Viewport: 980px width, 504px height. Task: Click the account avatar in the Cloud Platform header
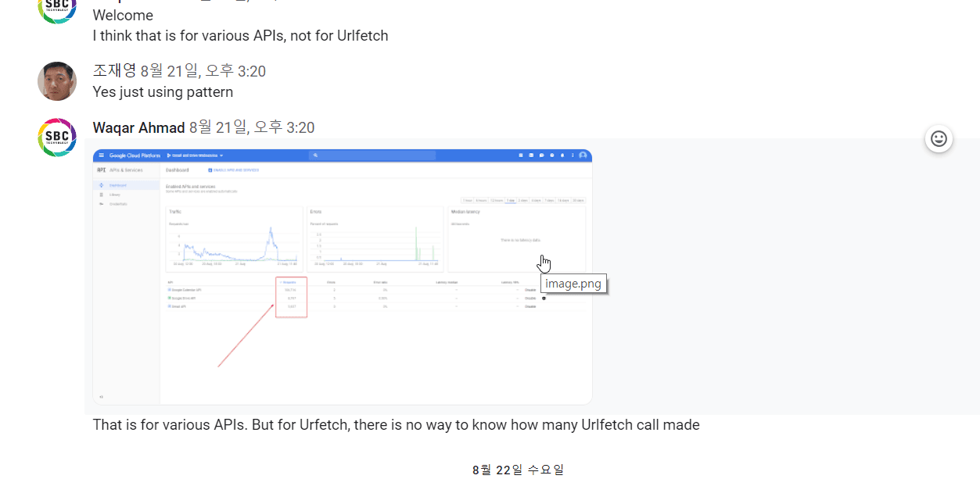click(x=583, y=155)
